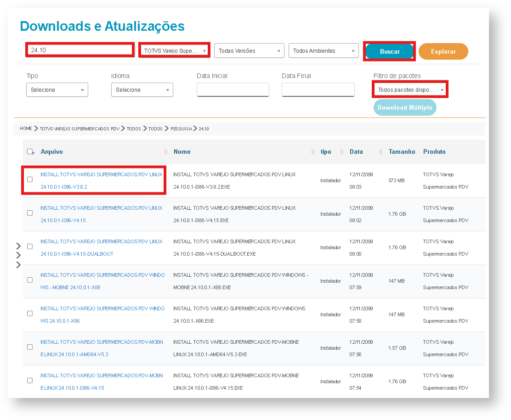Sort by the tipo column sort arrows

coord(341,151)
